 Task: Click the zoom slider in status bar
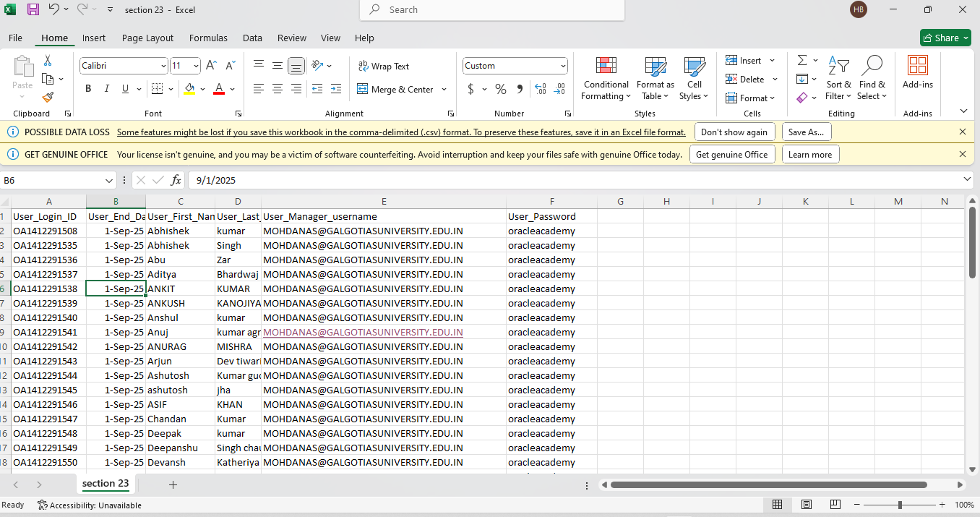(x=900, y=505)
